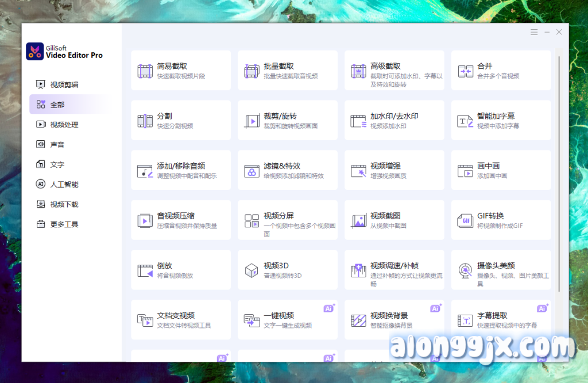The image size is (588, 383).
Task: Open the Batch Cut (批量截取) tool icon
Action: (252, 71)
